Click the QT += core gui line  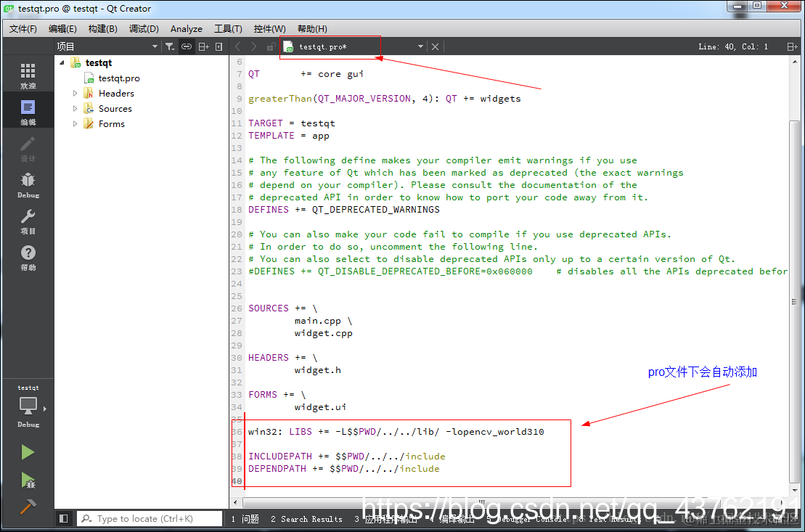click(x=306, y=74)
